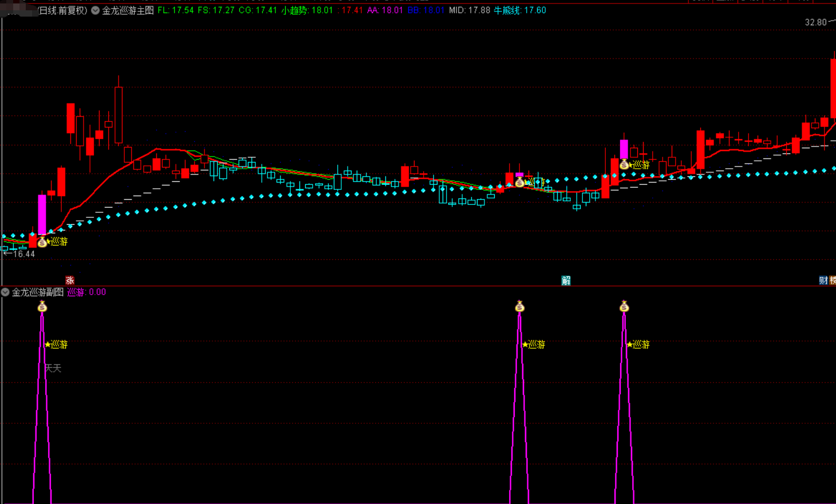Image resolution: width=836 pixels, height=504 pixels.
Task: Click the rightmost money bag signal in main chart
Action: (x=624, y=165)
